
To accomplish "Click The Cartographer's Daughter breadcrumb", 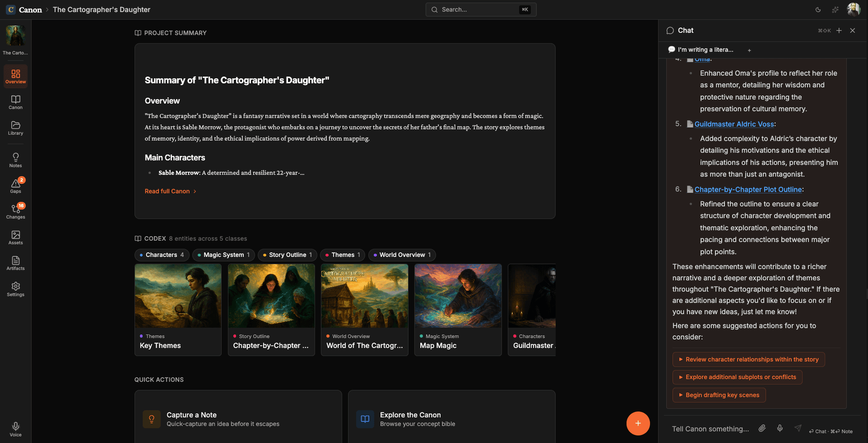I will pos(101,9).
